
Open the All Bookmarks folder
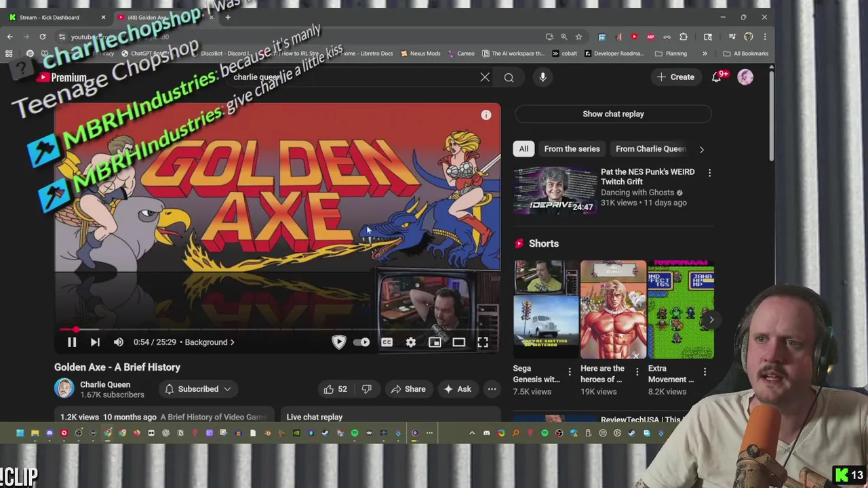(746, 54)
